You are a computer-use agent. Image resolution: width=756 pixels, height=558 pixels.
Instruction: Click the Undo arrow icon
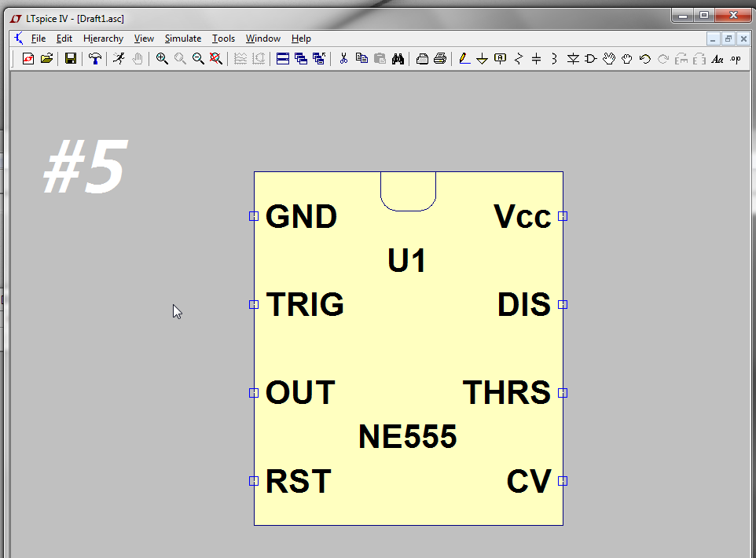[645, 59]
